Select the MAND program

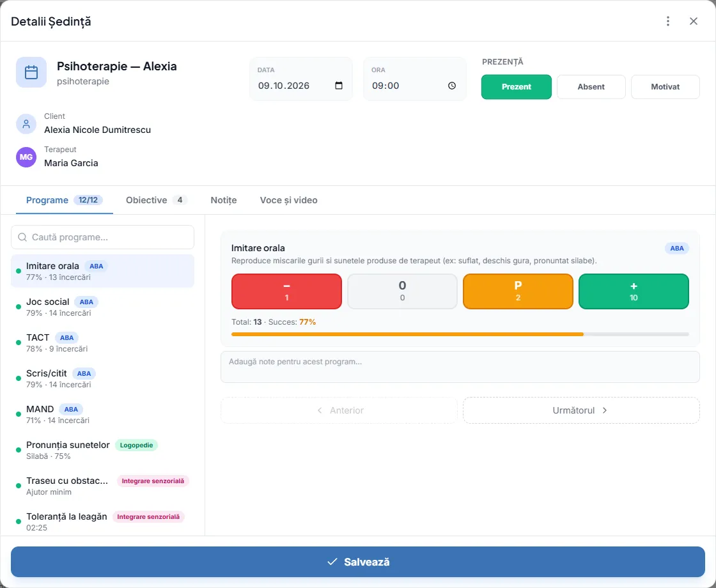pos(102,414)
